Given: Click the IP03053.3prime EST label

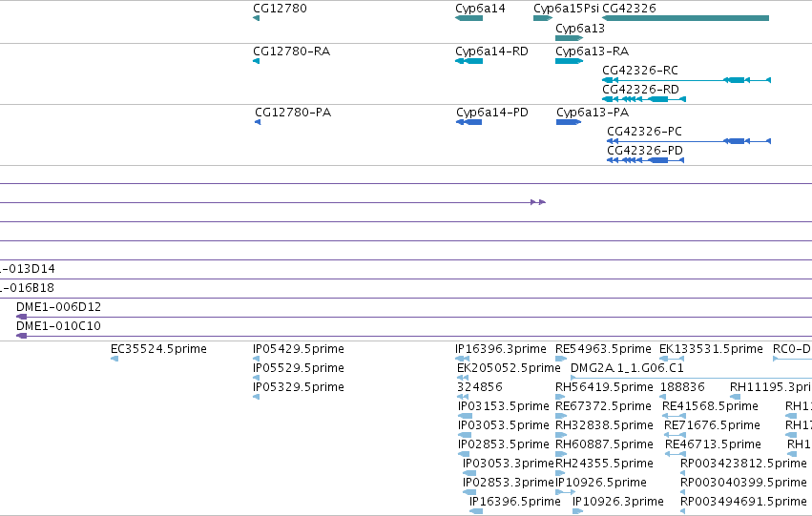Looking at the screenshot, I should click(x=508, y=464).
